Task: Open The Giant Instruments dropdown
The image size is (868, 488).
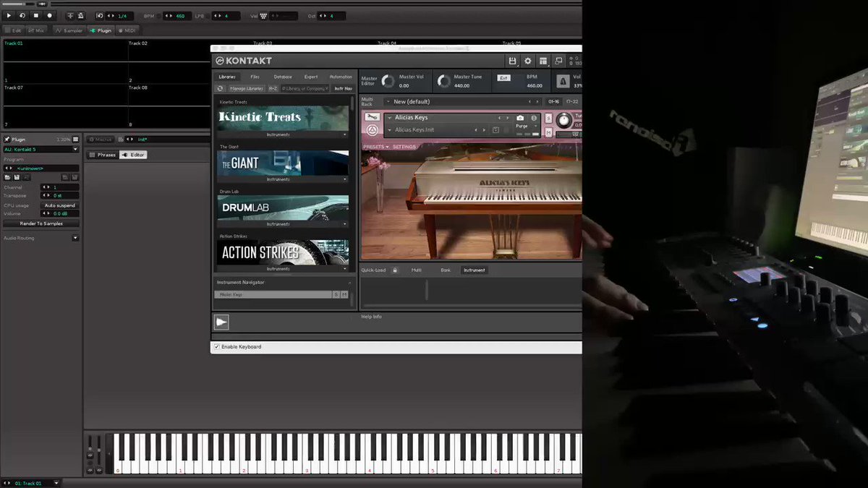Action: (x=283, y=179)
